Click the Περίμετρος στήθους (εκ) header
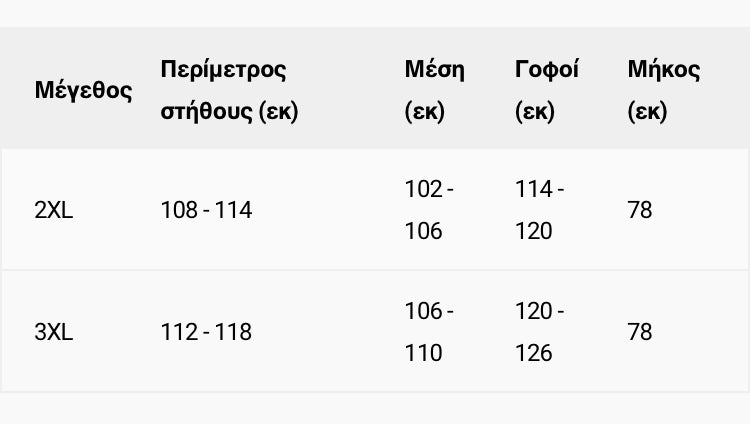Screen dimensions: 750x424 click(x=229, y=90)
